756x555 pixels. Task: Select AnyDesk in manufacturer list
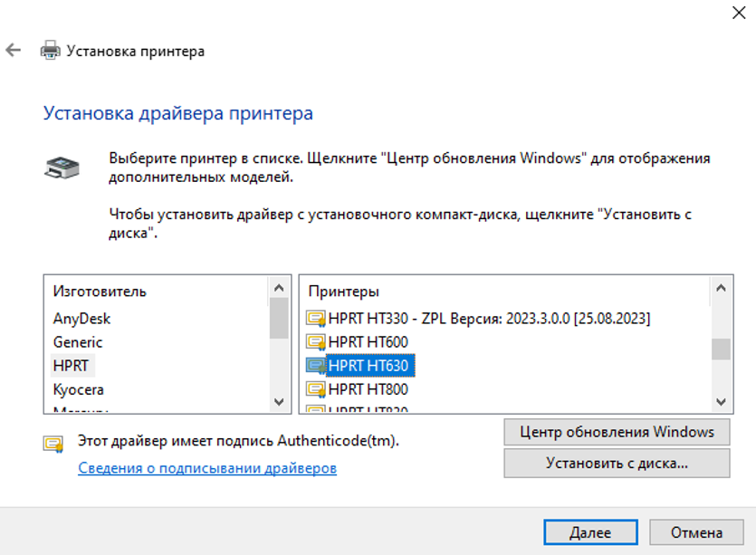82,319
